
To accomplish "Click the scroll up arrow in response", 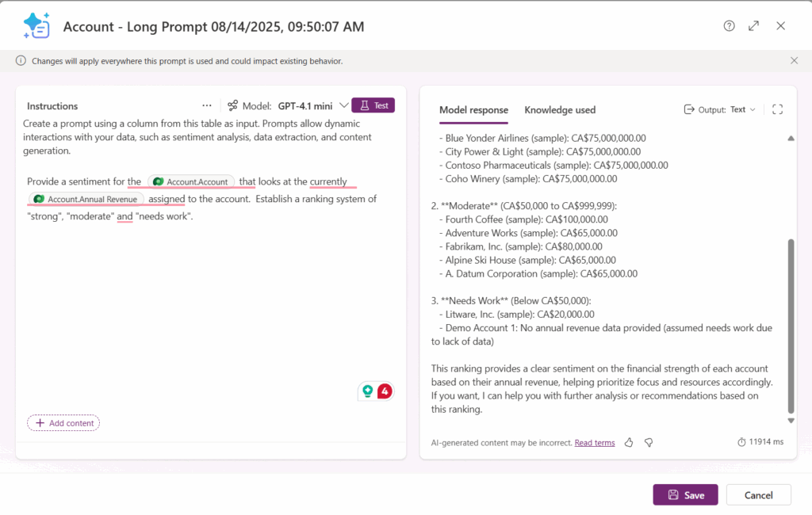I will point(791,138).
